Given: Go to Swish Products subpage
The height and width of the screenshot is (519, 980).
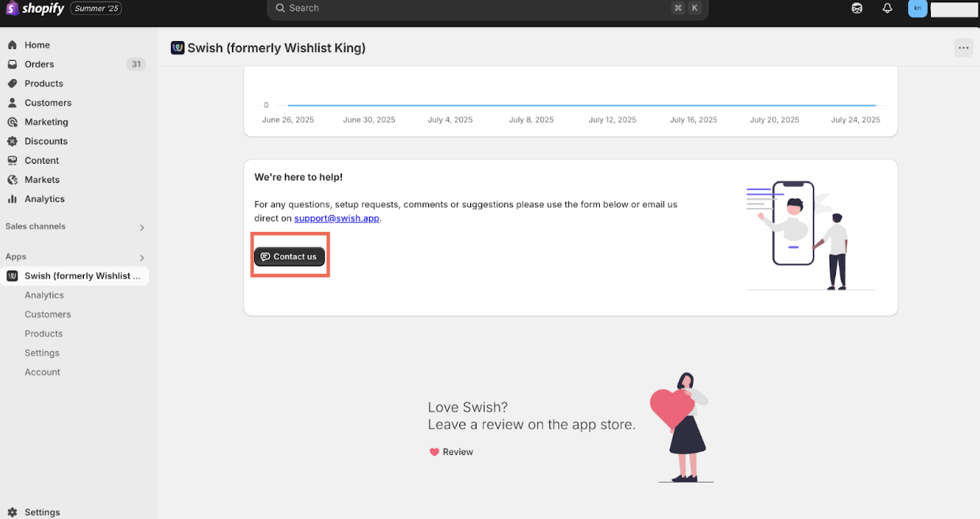Looking at the screenshot, I should point(44,334).
